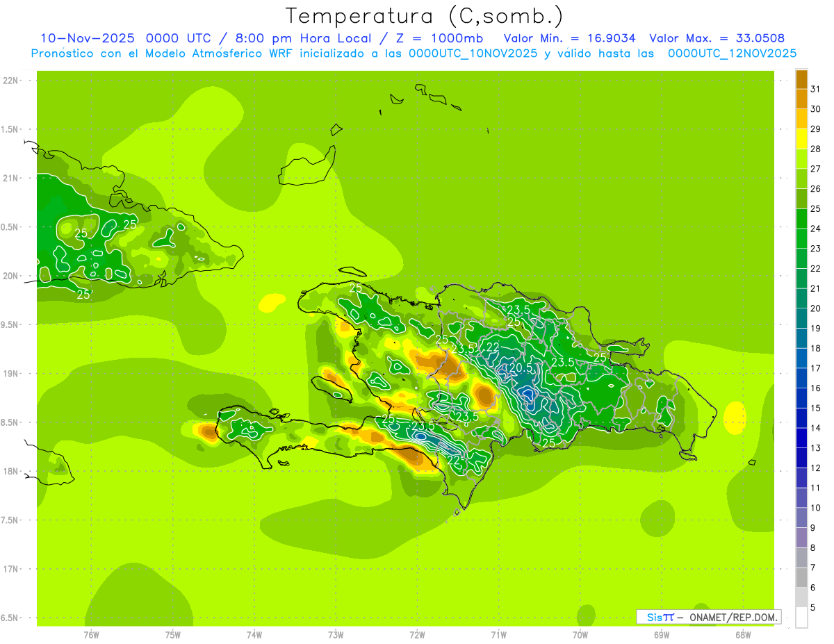
Task: Click the legend value "21"
Action: pyautogui.click(x=816, y=288)
